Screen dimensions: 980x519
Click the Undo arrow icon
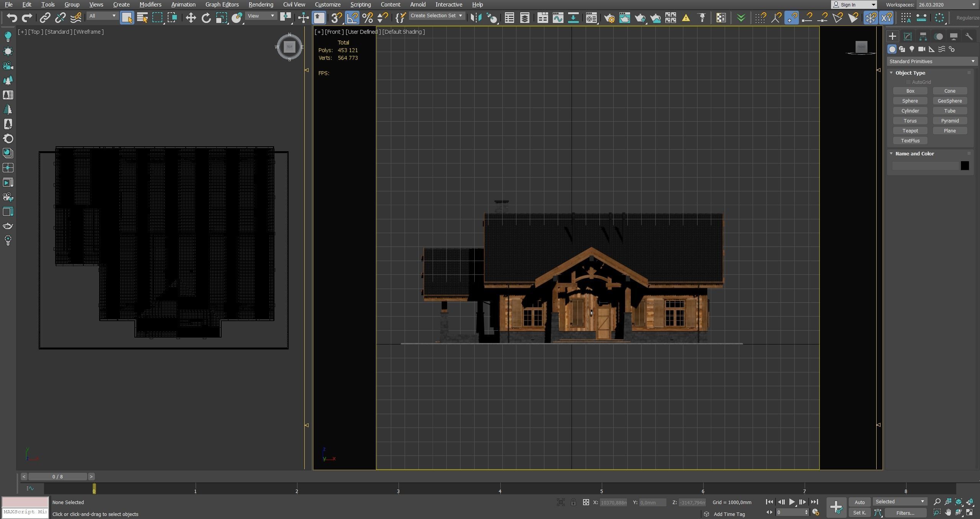pos(11,18)
